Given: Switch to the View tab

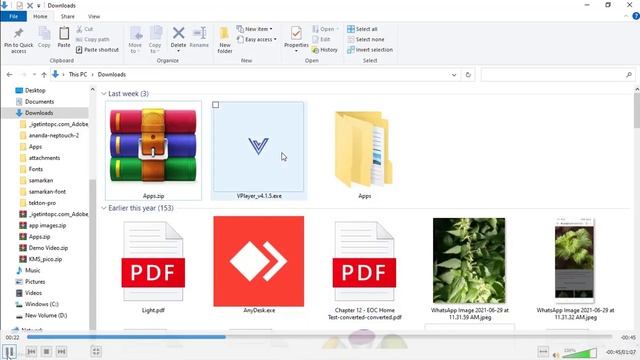Looking at the screenshot, I should 94,16.
